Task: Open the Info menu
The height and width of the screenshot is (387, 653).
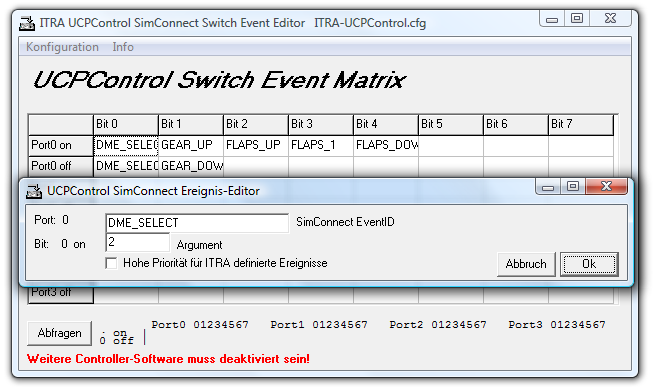Action: (123, 47)
